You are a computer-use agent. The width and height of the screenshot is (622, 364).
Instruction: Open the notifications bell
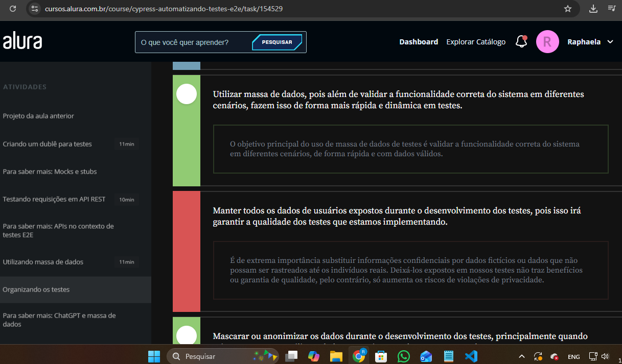point(521,41)
